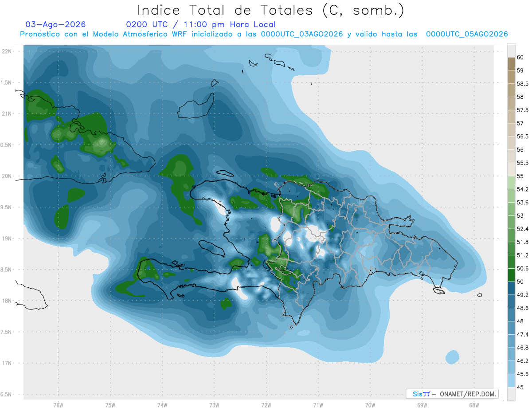Click the legend value "53.6"
Viewport: 532px width, 411px height.
point(522,203)
